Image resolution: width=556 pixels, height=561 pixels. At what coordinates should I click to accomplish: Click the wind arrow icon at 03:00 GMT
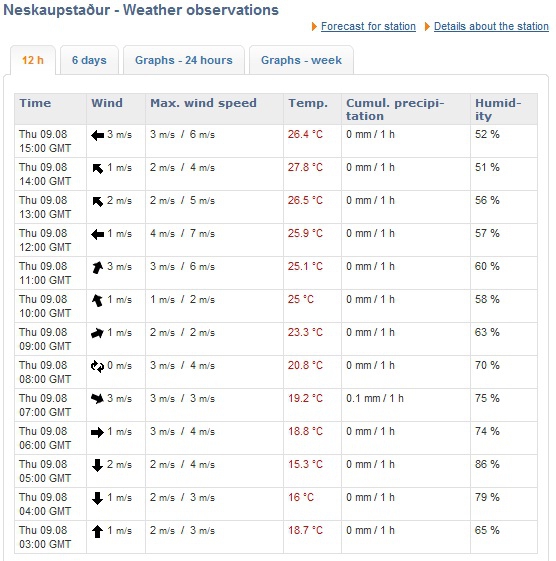point(97,531)
